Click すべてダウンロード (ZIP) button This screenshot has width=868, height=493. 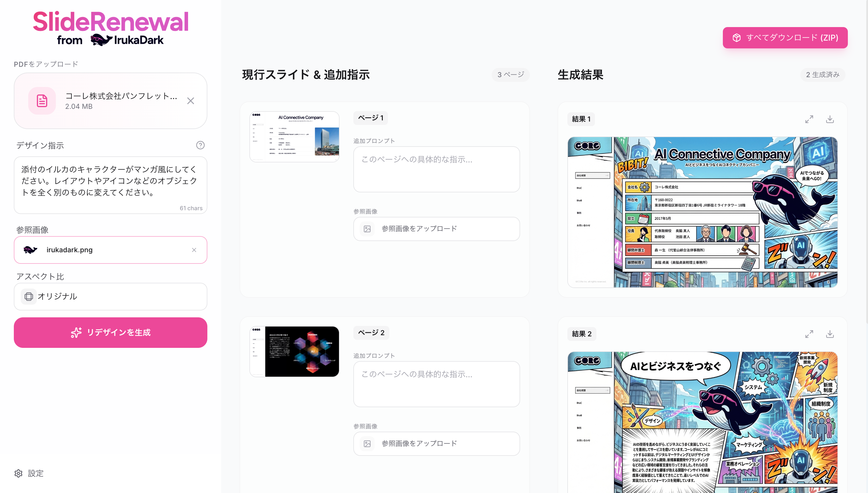tap(785, 38)
